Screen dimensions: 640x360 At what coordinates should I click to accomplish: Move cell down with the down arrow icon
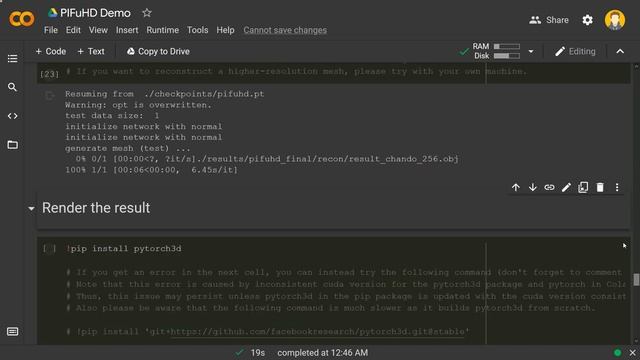(x=533, y=187)
